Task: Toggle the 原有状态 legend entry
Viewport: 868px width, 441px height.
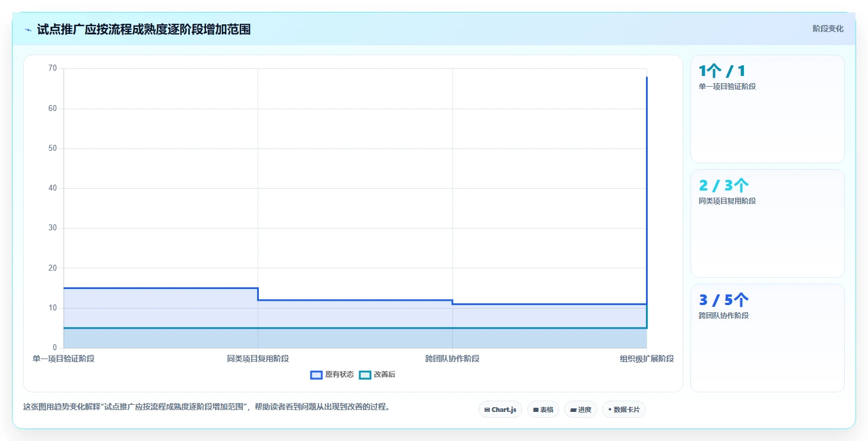Action: tap(332, 375)
